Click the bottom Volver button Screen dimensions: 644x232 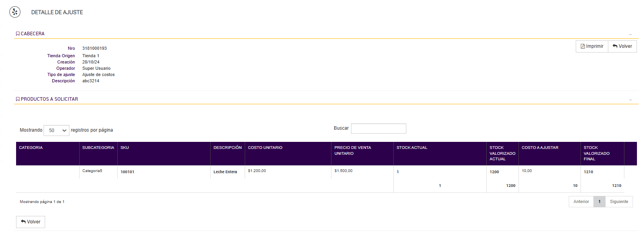(x=31, y=222)
